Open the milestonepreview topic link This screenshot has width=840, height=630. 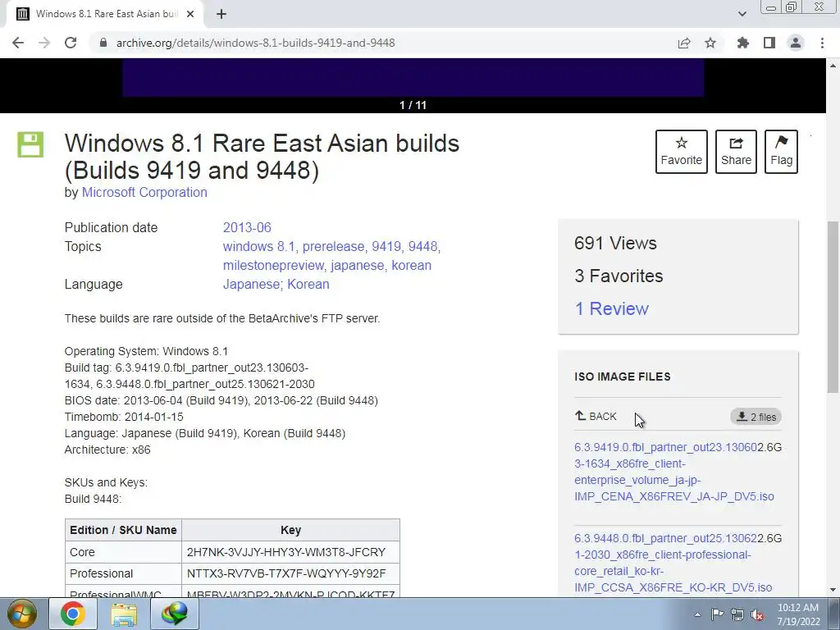[x=273, y=265]
